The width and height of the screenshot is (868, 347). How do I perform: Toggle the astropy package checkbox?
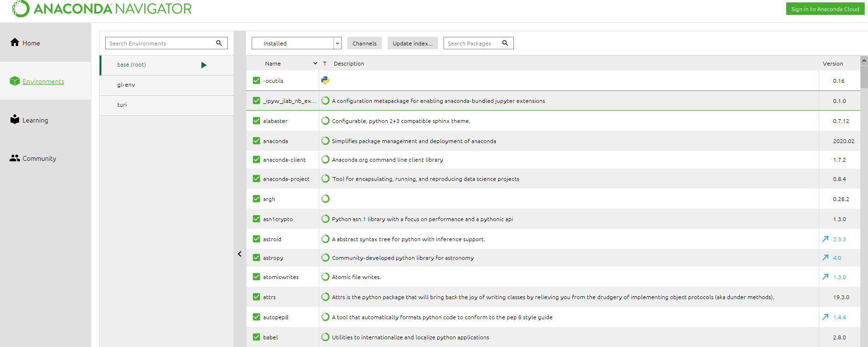[256, 257]
